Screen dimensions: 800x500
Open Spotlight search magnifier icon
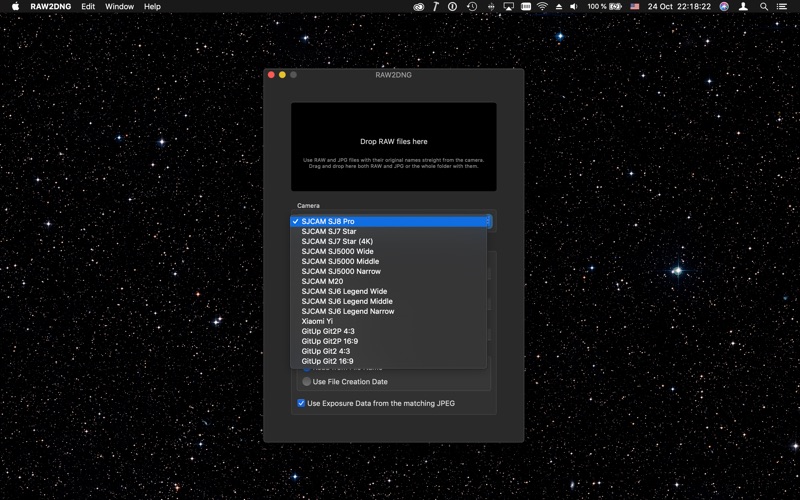pos(764,7)
